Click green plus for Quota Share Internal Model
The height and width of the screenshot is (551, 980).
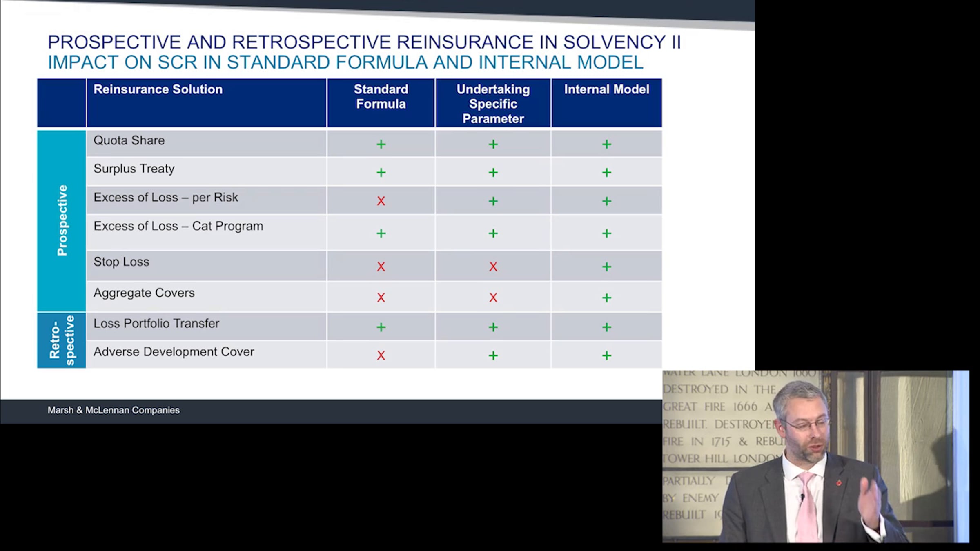point(606,144)
